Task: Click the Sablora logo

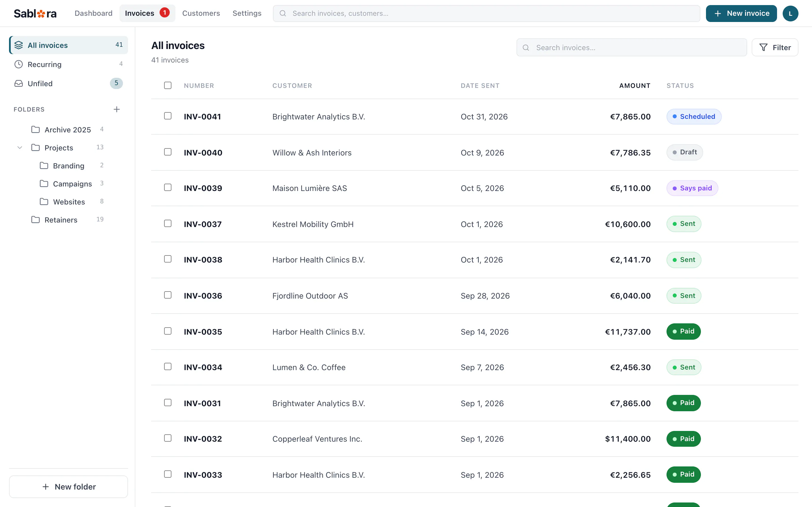Action: click(x=35, y=14)
